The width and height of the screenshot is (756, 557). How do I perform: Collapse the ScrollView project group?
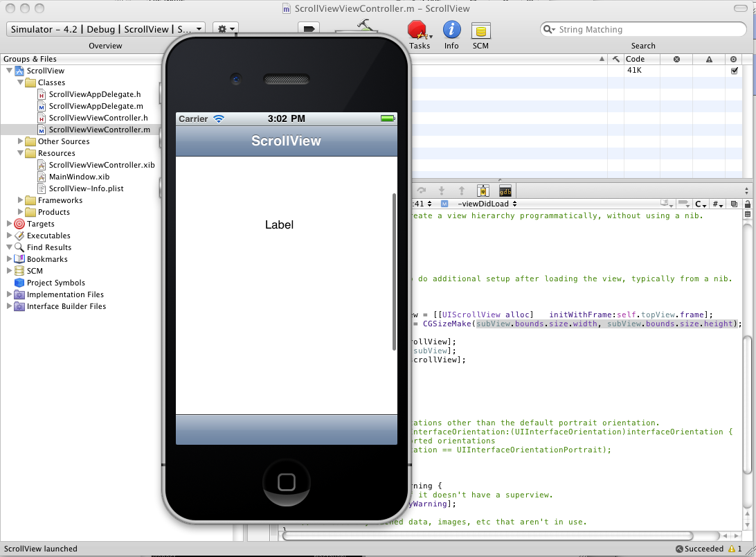pyautogui.click(x=9, y=71)
